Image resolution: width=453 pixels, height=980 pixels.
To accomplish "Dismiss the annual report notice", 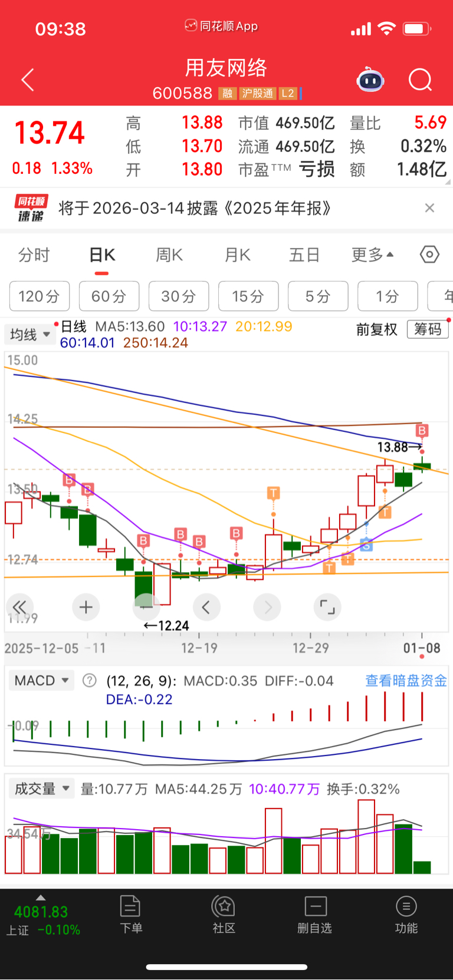I will (x=429, y=207).
